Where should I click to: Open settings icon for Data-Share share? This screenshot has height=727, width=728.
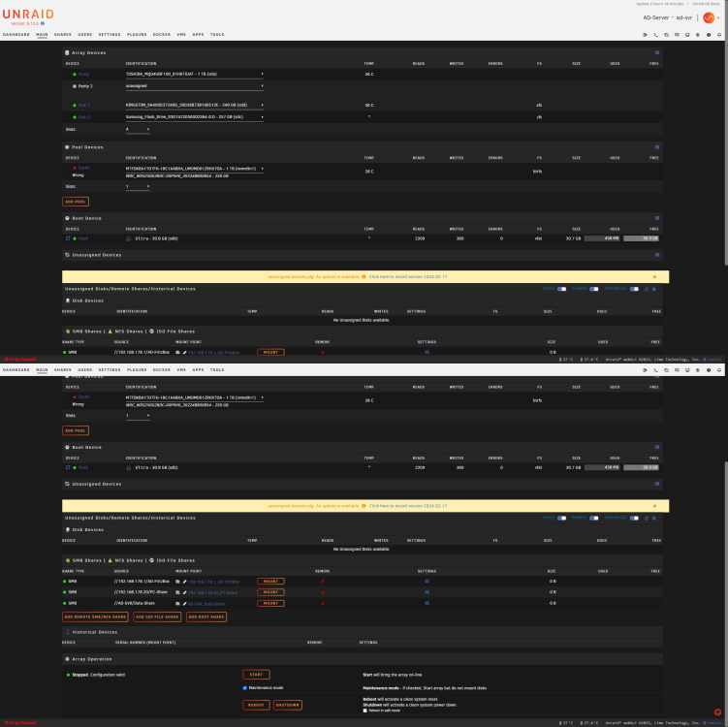point(427,604)
